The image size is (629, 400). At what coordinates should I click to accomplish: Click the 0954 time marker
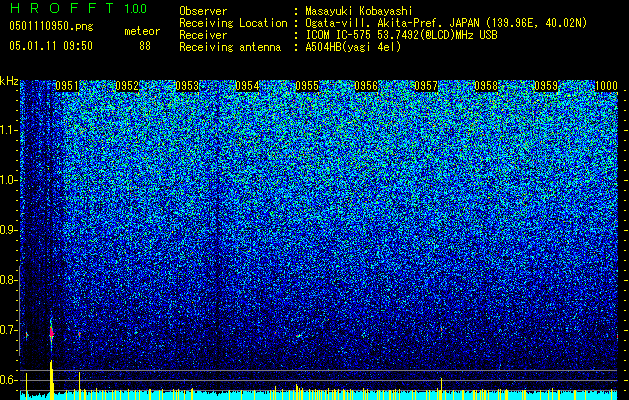(247, 86)
